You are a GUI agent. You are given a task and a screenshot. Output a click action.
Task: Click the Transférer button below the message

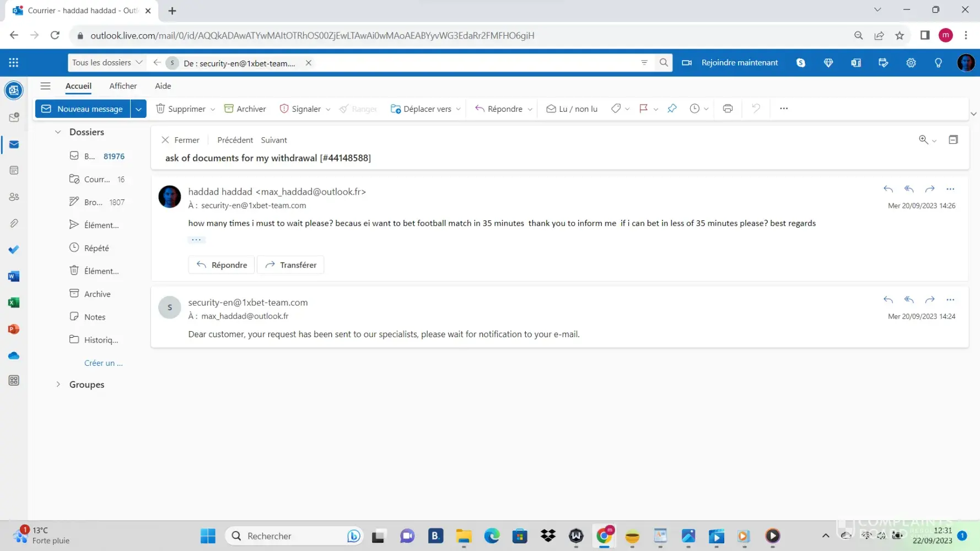(x=290, y=265)
